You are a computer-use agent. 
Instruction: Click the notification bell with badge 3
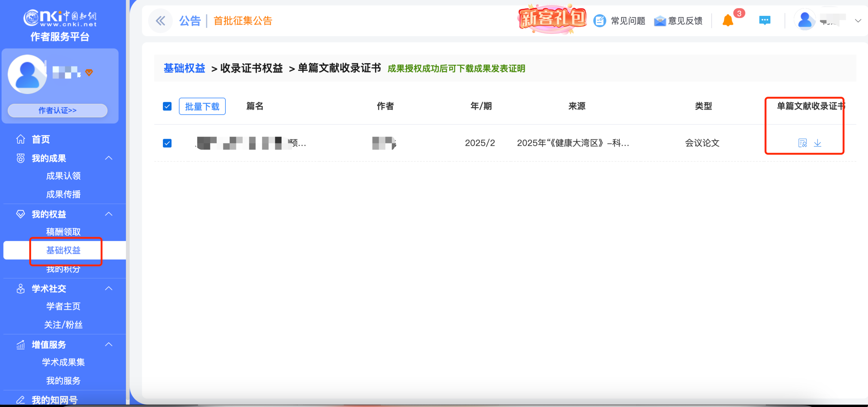pos(728,20)
